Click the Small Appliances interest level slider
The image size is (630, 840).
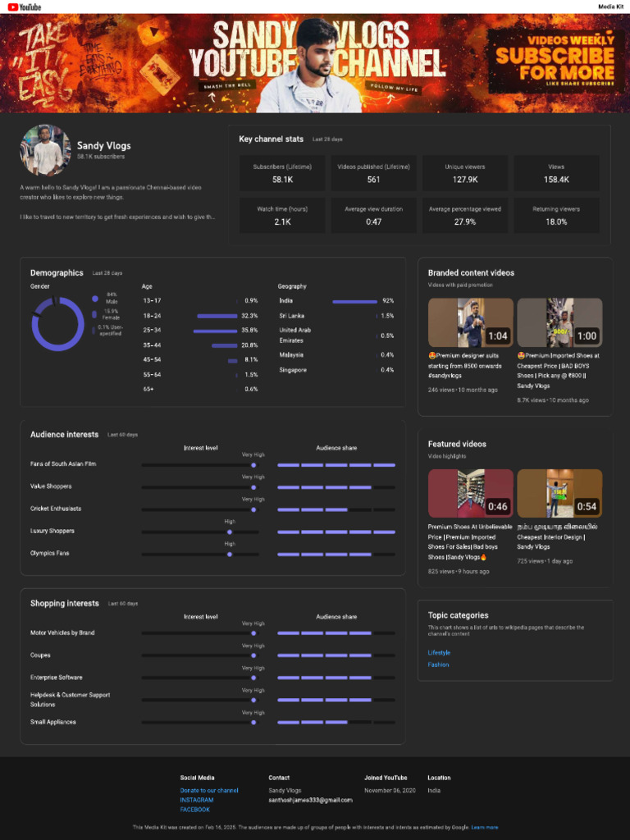pyautogui.click(x=200, y=722)
